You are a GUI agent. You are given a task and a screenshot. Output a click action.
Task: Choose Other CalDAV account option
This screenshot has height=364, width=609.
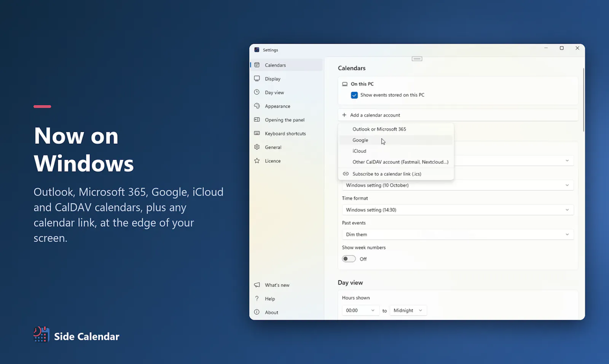(x=396, y=162)
